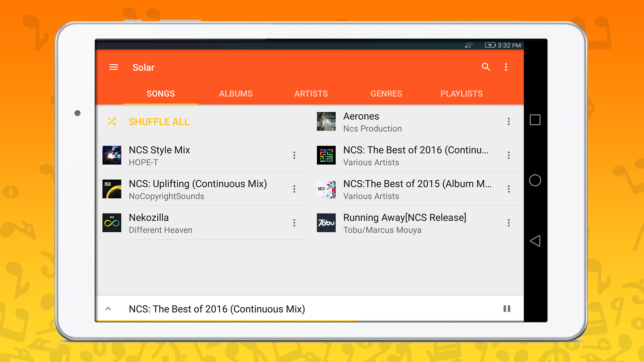Tap the Tobu album art thumbnail
The height and width of the screenshot is (362, 644).
pyautogui.click(x=326, y=223)
